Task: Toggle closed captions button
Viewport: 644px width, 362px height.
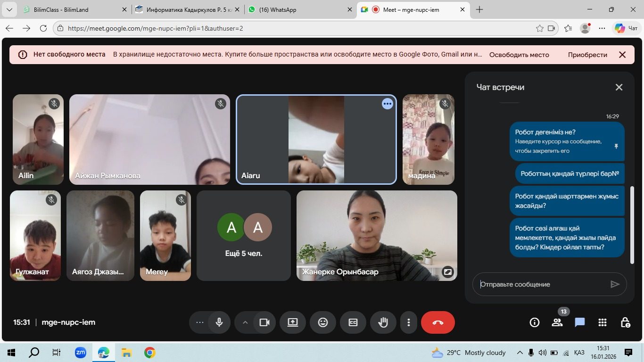Action: click(353, 322)
